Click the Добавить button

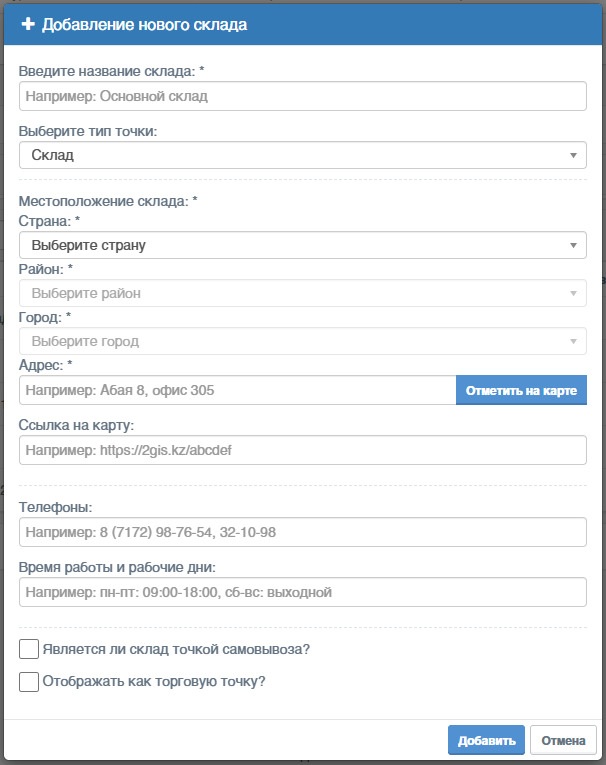(486, 740)
